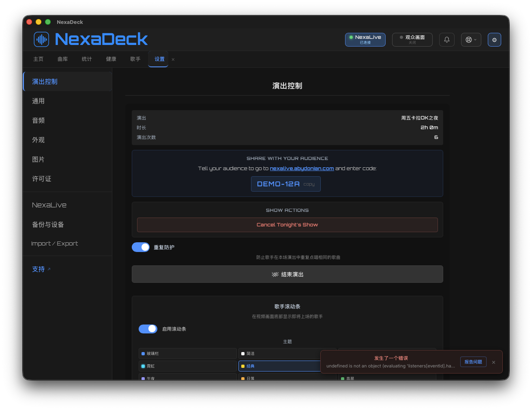Click the NexaLive connection status indicator
The height and width of the screenshot is (410, 532).
click(x=365, y=40)
